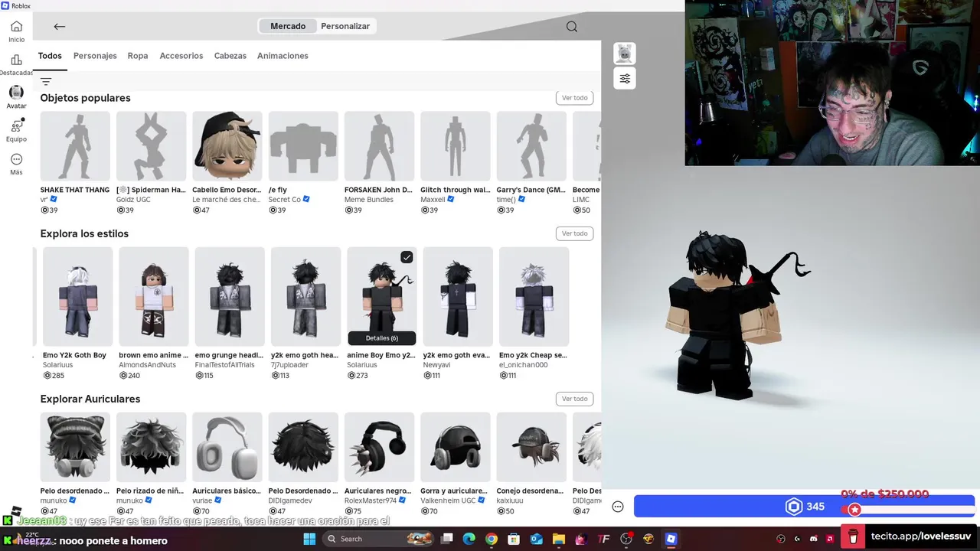Switch to Personalizar toggle
Image resolution: width=980 pixels, height=551 pixels.
[x=345, y=26]
